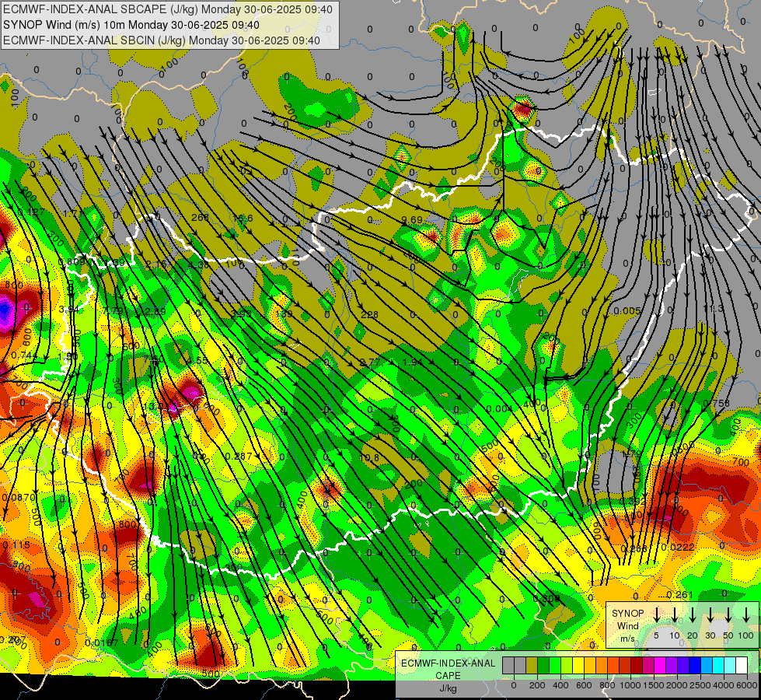Image resolution: width=761 pixels, height=700 pixels.
Task: Click the J/kg unit label in the CAPE legend
Action: (448, 688)
